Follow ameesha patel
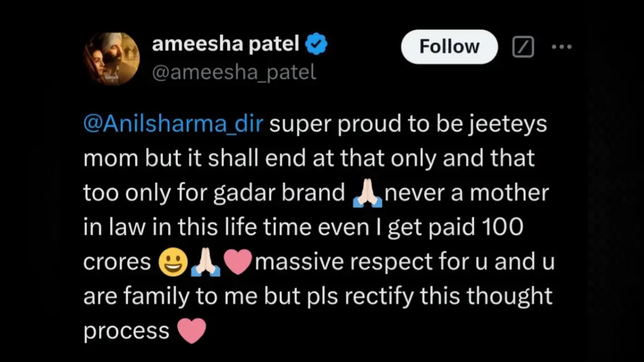This screenshot has height=362, width=644. (x=449, y=47)
